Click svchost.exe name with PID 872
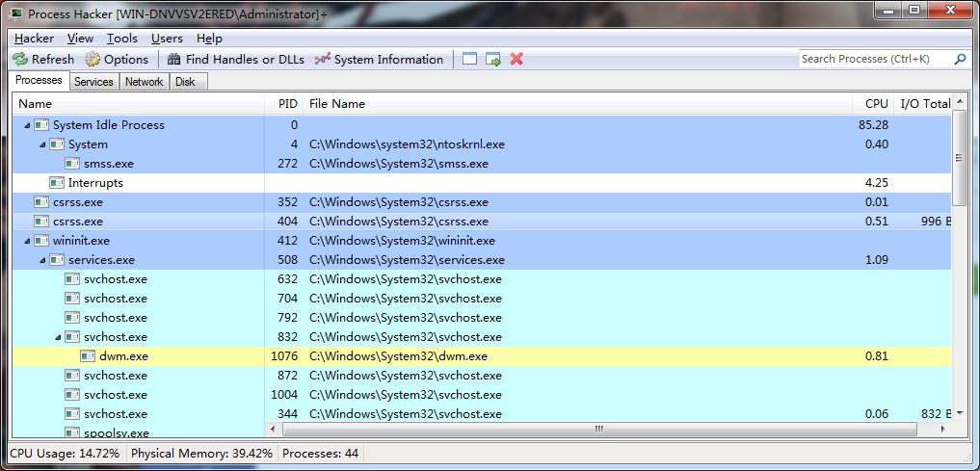Viewport: 980px width, 471px height. pos(116,376)
